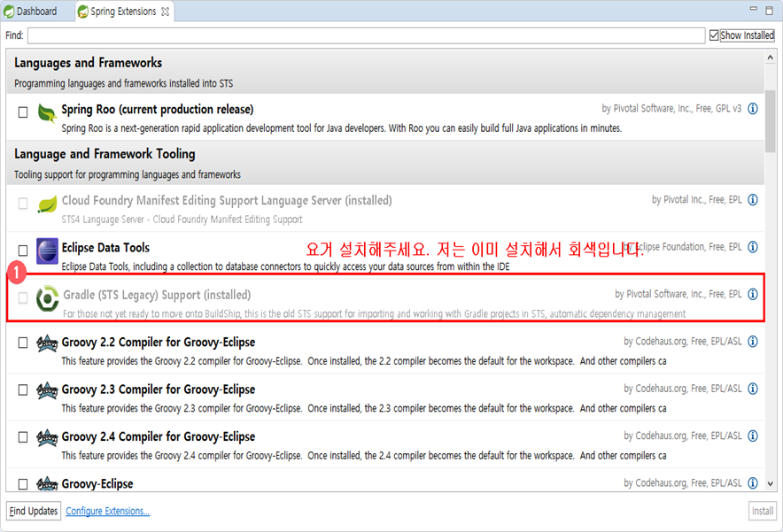
Task: Check the Eclipse Data Tools checkbox
Action: (23, 250)
